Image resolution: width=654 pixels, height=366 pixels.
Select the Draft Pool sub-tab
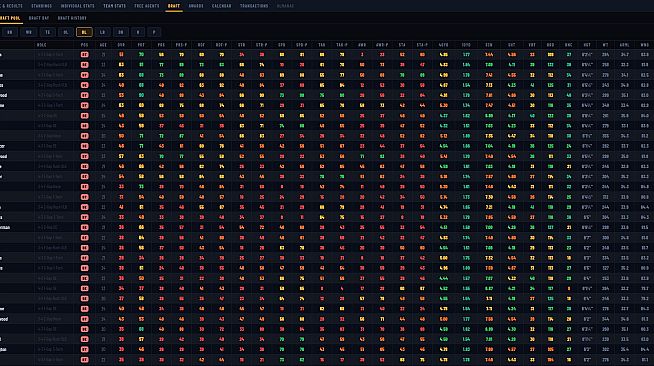[10, 18]
